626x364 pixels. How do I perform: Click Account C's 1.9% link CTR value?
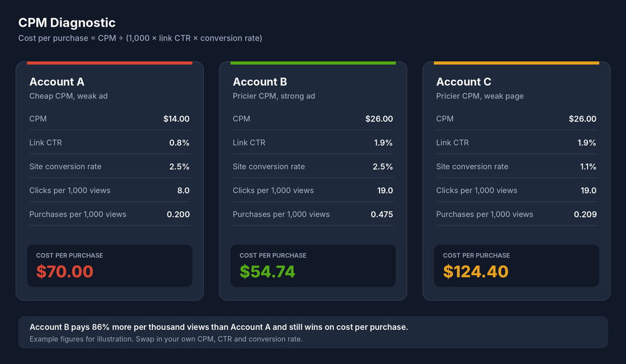[587, 143]
